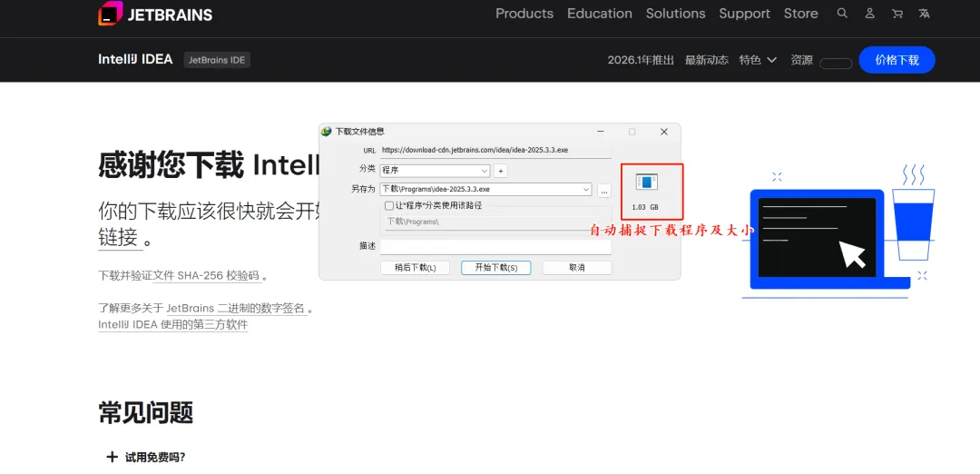Open the 分类 程序 dropdown
Screen dimensions: 980x474
point(435,171)
